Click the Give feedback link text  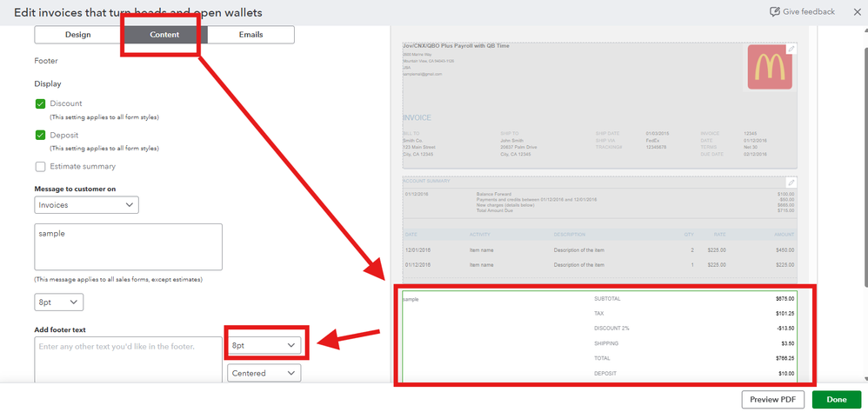click(808, 12)
